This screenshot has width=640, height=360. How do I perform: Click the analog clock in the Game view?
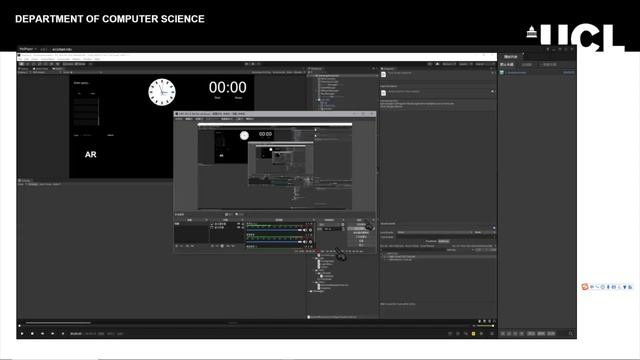coord(162,92)
